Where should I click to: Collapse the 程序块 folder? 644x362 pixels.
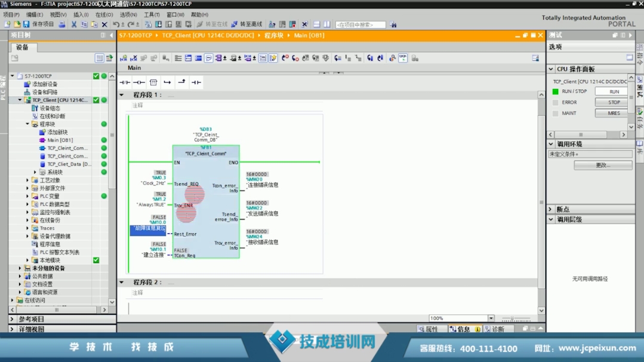pos(27,124)
